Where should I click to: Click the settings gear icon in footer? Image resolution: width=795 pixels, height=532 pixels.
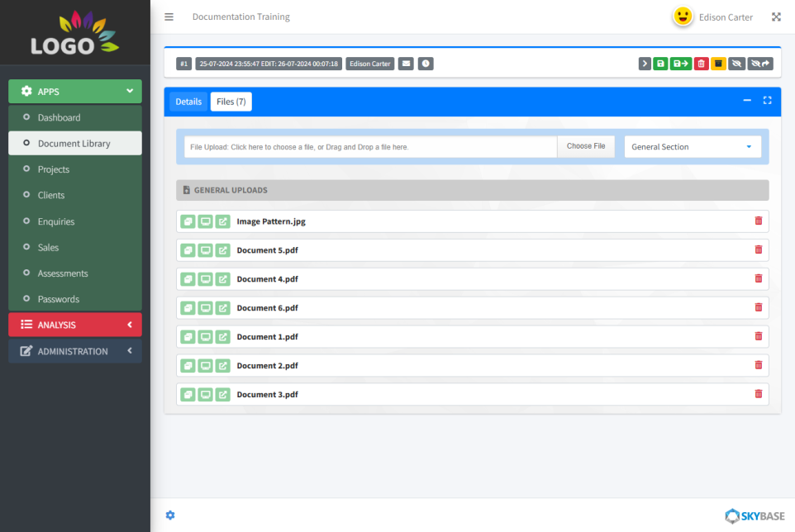point(170,515)
